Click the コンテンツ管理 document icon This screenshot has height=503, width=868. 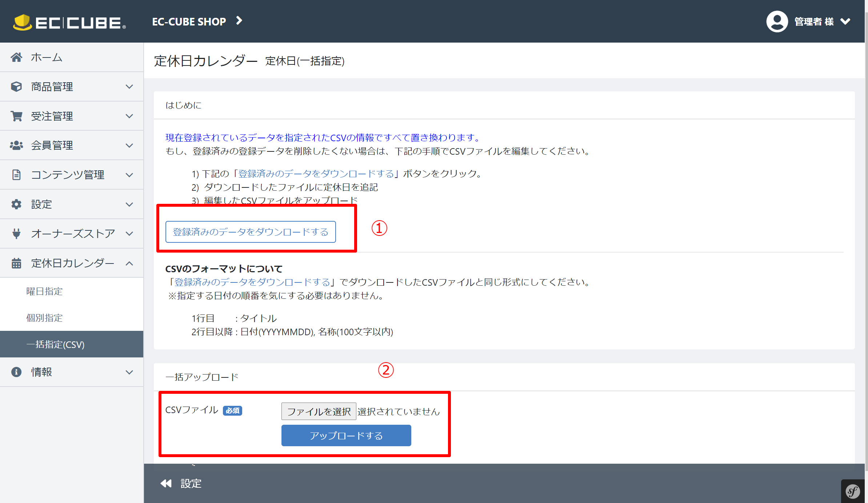pos(16,175)
